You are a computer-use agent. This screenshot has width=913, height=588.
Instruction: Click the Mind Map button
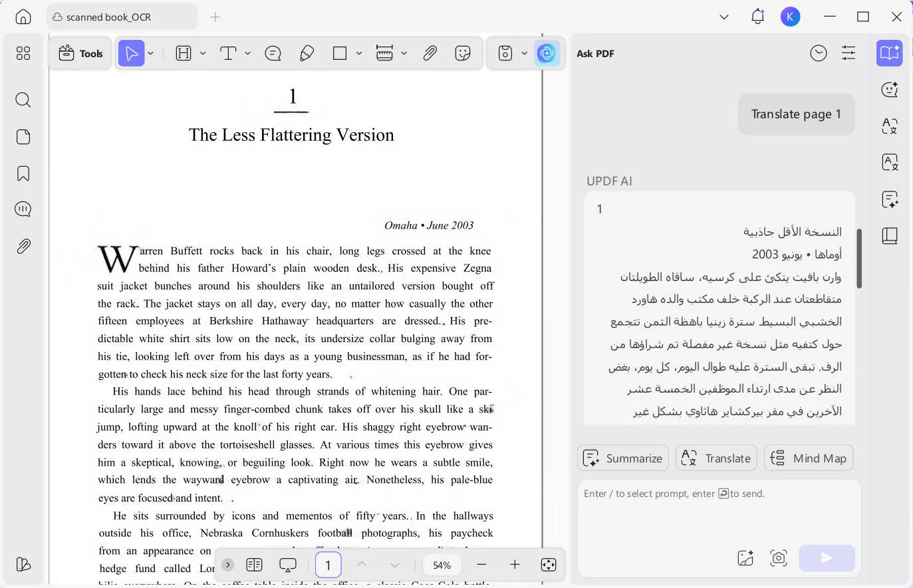(x=809, y=458)
